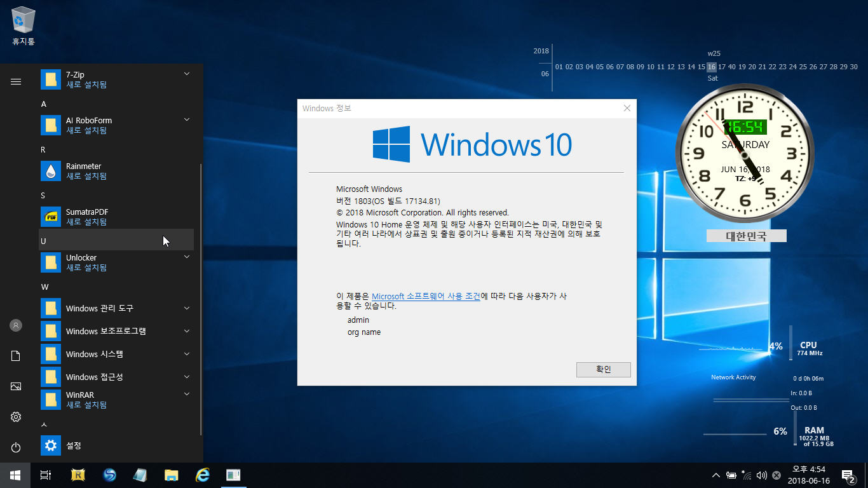Expand Windows 접근성 folder
Image resolution: width=868 pixels, height=488 pixels.
click(116, 377)
